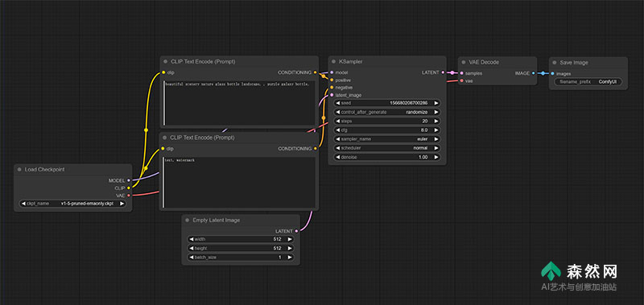
Task: Collapse the CLIP Text Encode node with watermark prompt
Action: (x=165, y=138)
